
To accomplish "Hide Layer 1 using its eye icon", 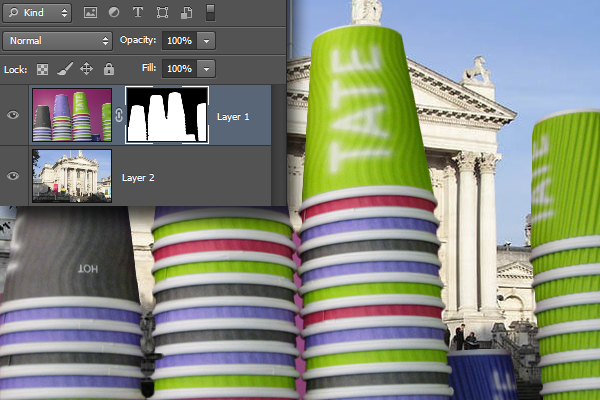I will pyautogui.click(x=14, y=115).
